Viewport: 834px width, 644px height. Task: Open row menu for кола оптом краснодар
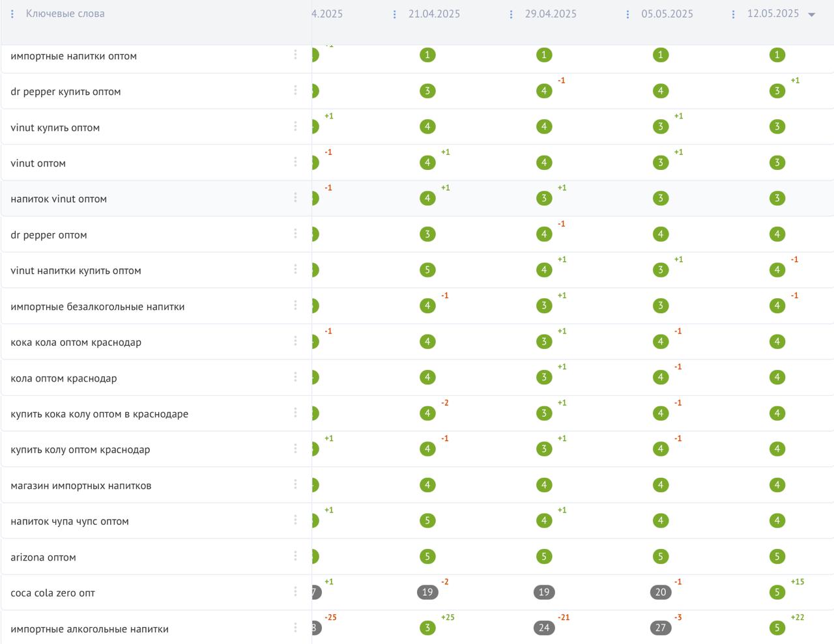click(x=295, y=377)
